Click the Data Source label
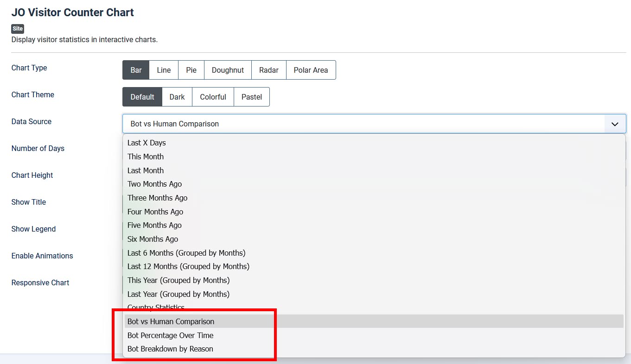631x364 pixels. pyautogui.click(x=32, y=121)
